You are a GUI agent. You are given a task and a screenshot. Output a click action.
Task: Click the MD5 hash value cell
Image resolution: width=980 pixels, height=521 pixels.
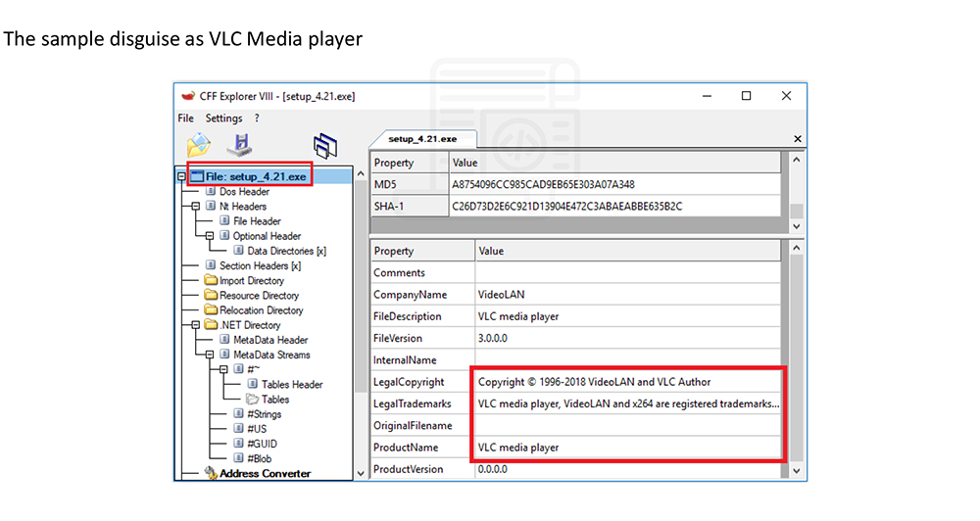click(615, 184)
